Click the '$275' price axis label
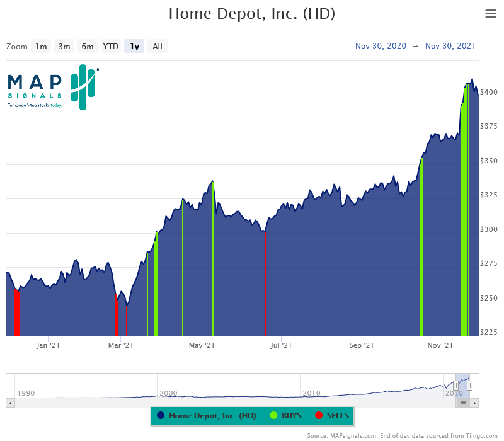 489,263
